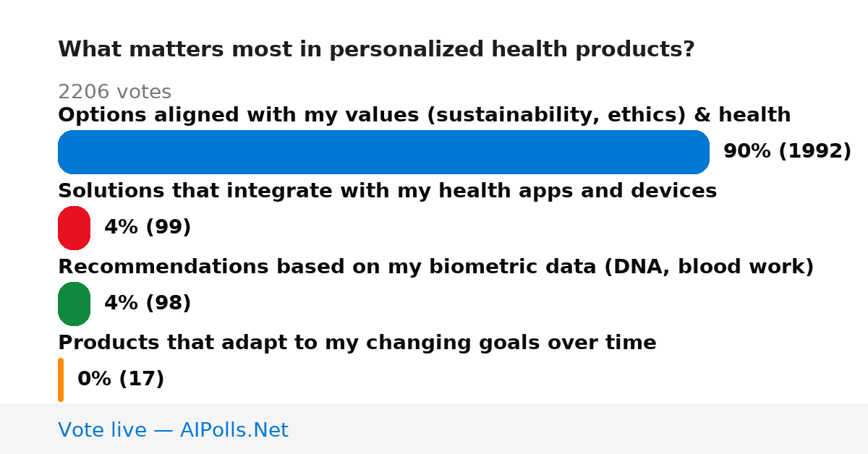Click 'AIPolls.Net' text in the footer
Image resolution: width=868 pixels, height=454 pixels.
(234, 430)
